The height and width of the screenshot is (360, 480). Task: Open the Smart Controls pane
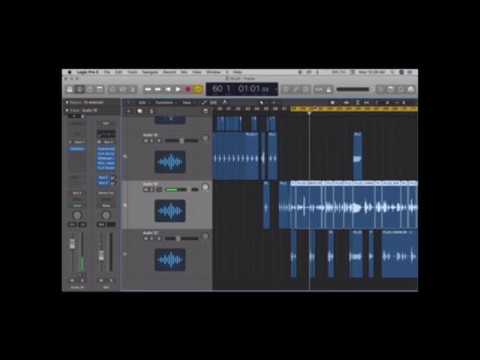click(113, 89)
